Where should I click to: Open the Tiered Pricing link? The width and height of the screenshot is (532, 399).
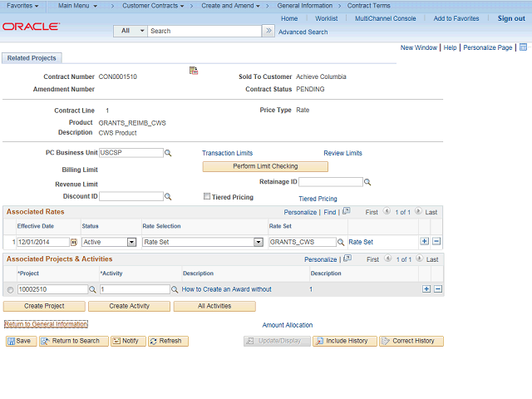[x=318, y=199]
